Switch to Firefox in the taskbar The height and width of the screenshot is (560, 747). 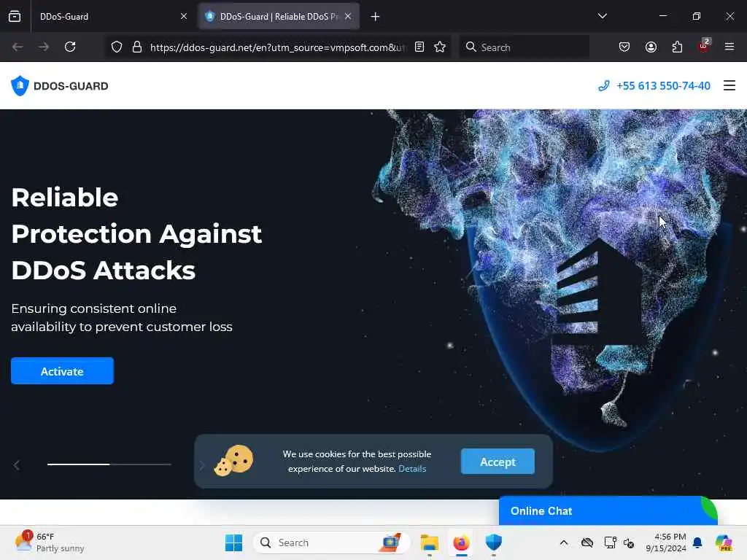(x=461, y=542)
